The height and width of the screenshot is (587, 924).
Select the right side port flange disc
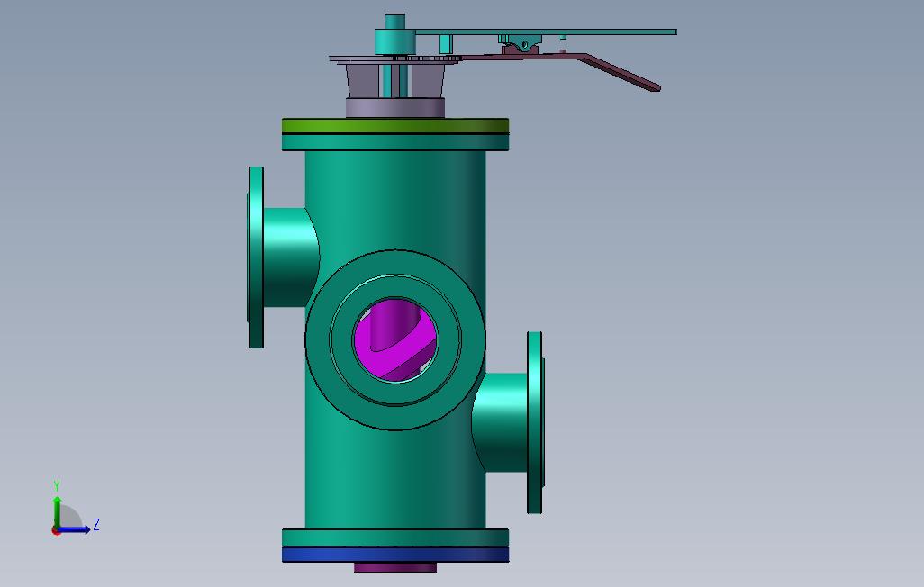click(x=535, y=422)
